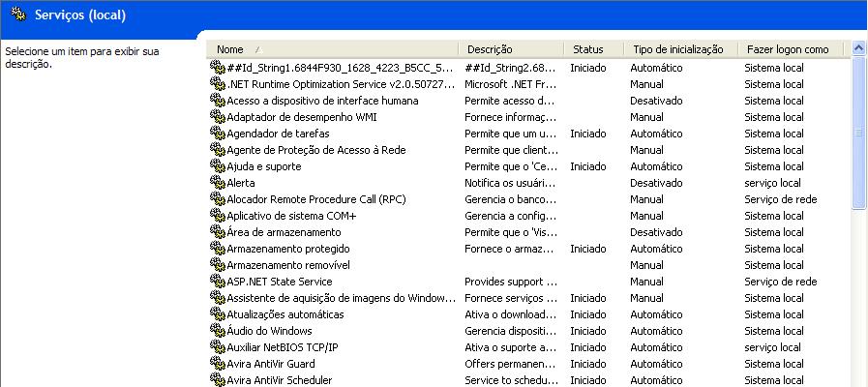Screen dimensions: 868x387
Task: Click gear icon beside Agendador de tarefas
Action: point(218,134)
